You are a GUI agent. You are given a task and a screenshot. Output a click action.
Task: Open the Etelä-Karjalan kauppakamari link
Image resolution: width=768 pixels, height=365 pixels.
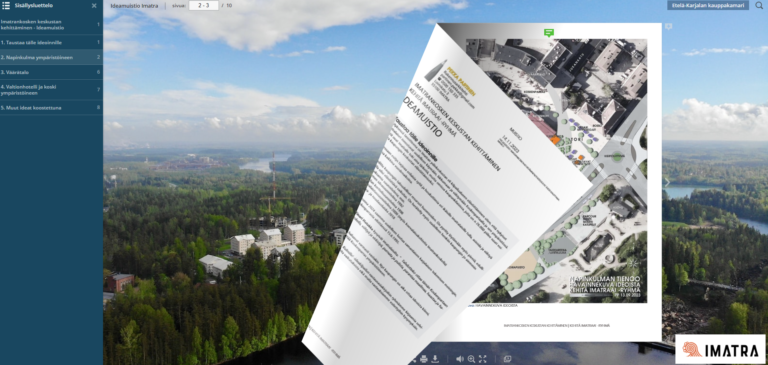pos(708,5)
